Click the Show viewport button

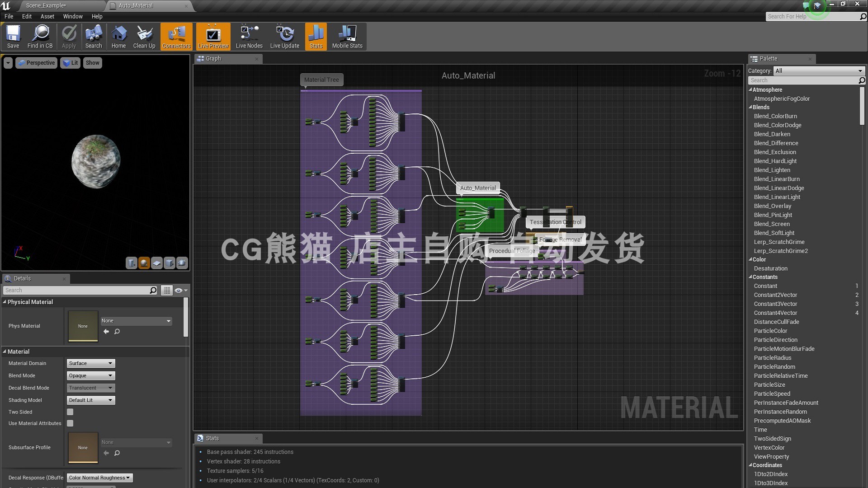(92, 63)
